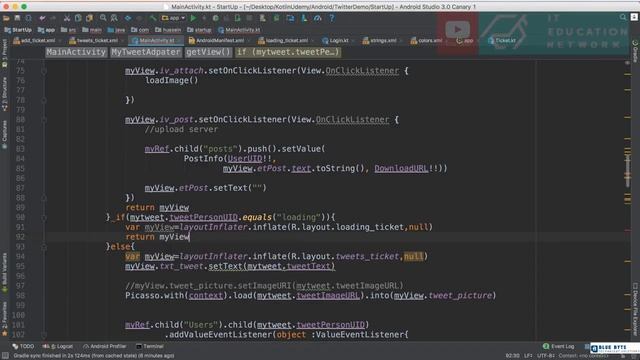The width and height of the screenshot is (640, 360).
Task: Click the if (mytweet.tweetPe…) breadcrumb
Action: pyautogui.click(x=288, y=52)
